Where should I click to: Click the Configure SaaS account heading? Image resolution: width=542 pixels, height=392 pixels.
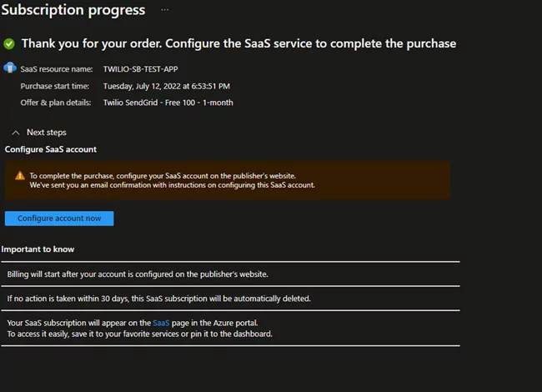pos(51,149)
